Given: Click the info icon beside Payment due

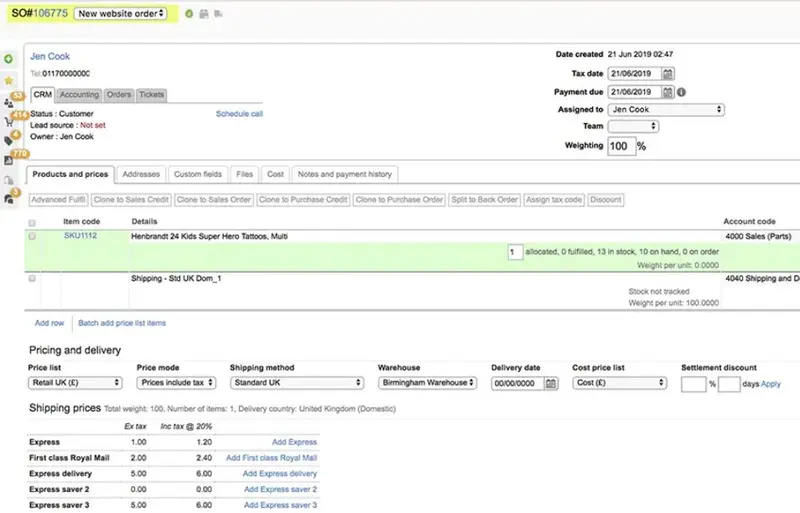Looking at the screenshot, I should coord(681,92).
